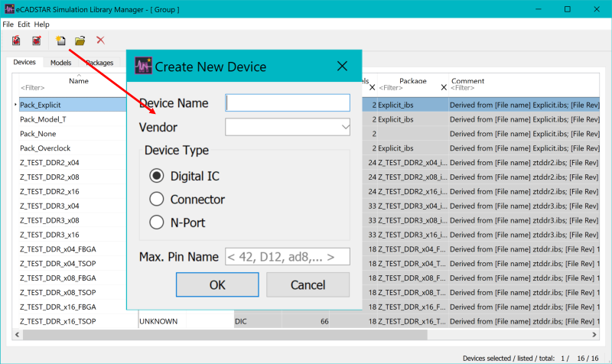Viewport: 612px width, 364px height.
Task: Click the open folder toolbar icon
Action: click(x=80, y=41)
